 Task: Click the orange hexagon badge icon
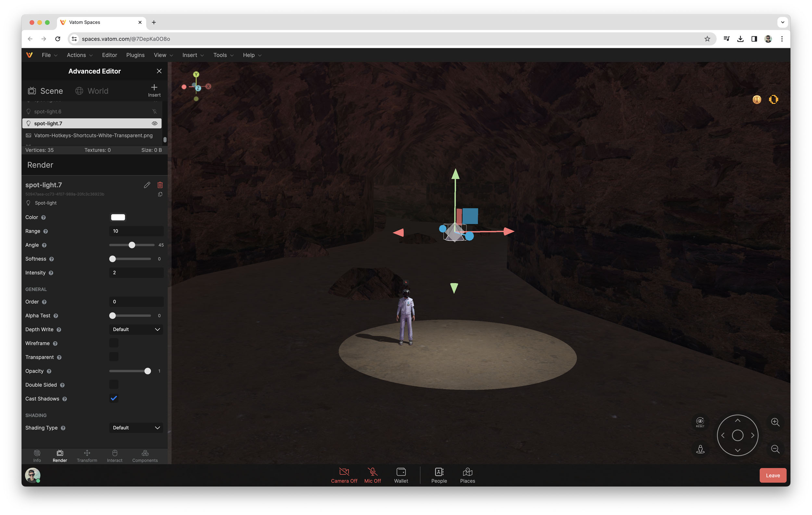pos(773,99)
